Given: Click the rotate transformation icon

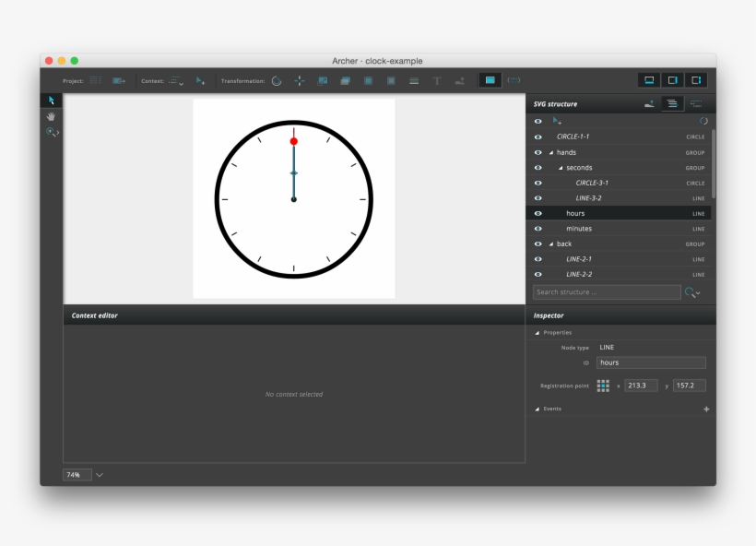Looking at the screenshot, I should [x=277, y=81].
